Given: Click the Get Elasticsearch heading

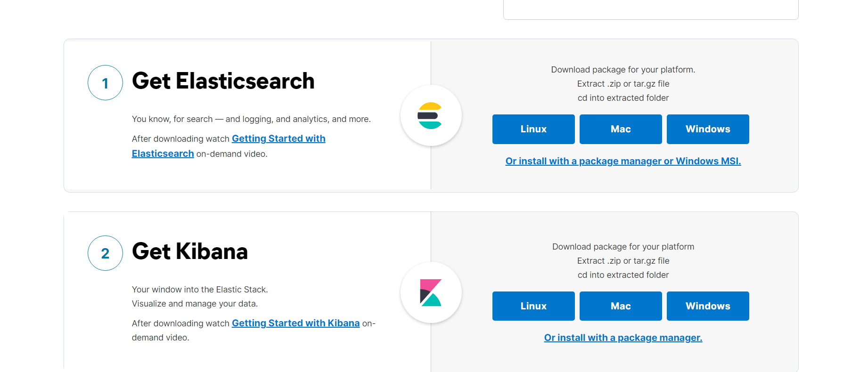Looking at the screenshot, I should (223, 81).
